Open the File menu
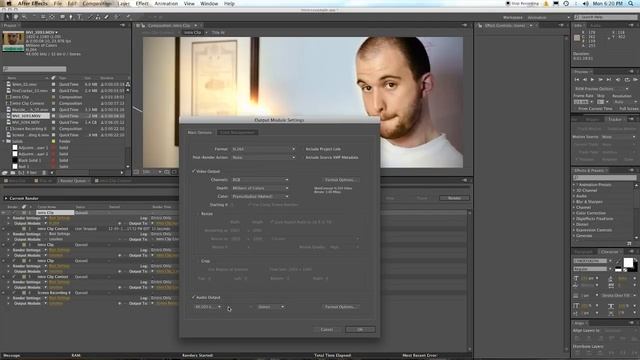Image resolution: width=640 pixels, height=360 pixels. pyautogui.click(x=58, y=4)
